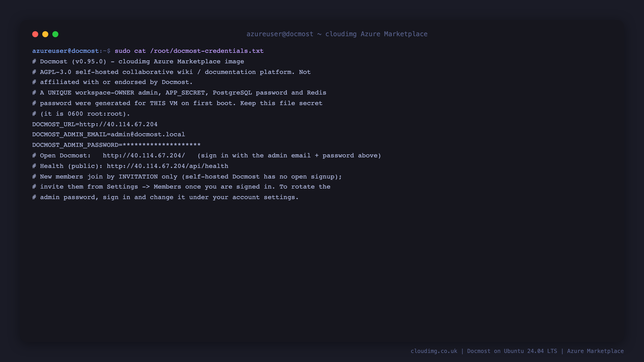Click footer text 'Docmost on Ubuntu 24.04 LTS'

click(512, 351)
